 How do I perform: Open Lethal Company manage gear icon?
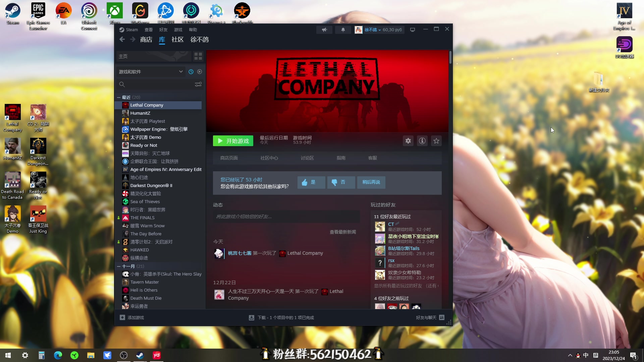click(x=408, y=141)
